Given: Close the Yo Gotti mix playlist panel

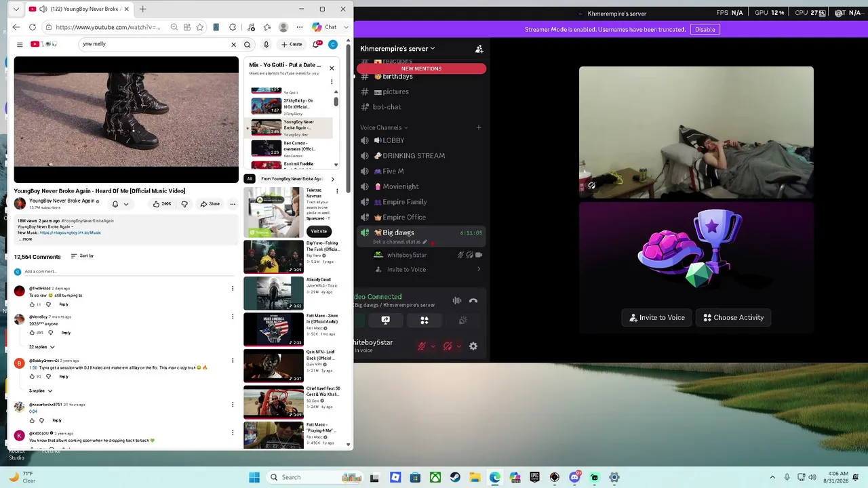Looking at the screenshot, I should pos(332,68).
